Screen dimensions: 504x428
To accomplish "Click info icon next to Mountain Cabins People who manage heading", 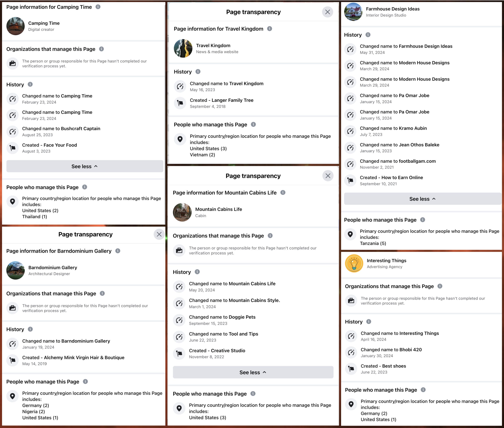I will [253, 394].
